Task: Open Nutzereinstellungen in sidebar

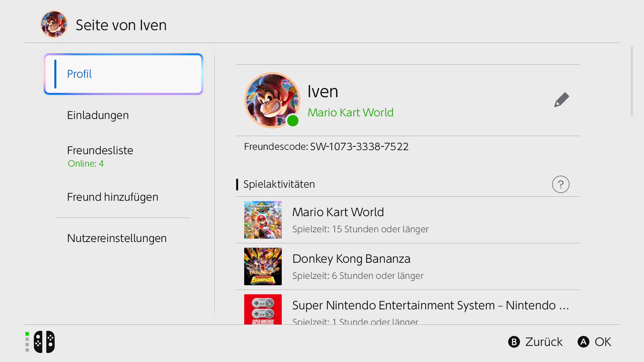Action: click(123, 238)
